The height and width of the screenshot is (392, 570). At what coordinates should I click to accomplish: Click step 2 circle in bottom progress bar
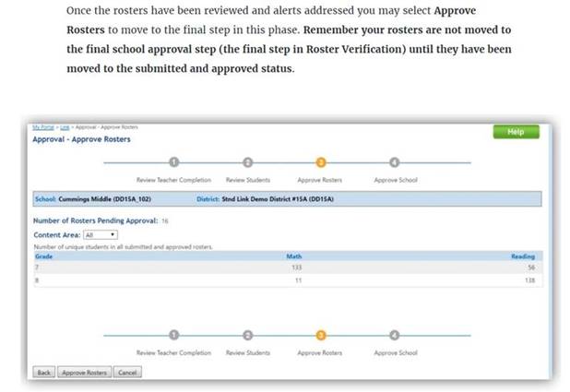(x=247, y=336)
